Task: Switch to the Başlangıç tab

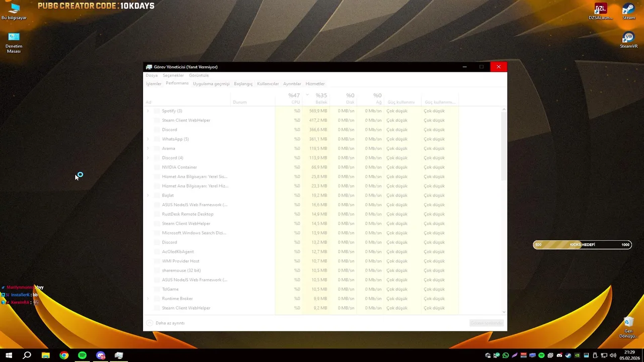Action: (x=243, y=84)
